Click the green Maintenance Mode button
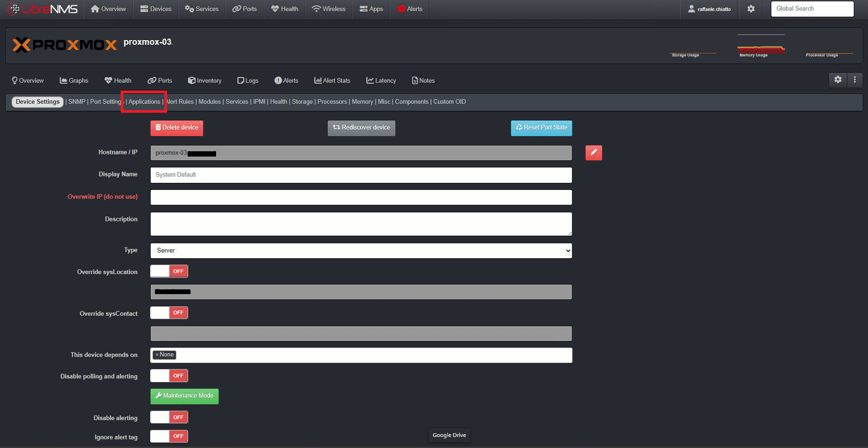 click(x=184, y=396)
